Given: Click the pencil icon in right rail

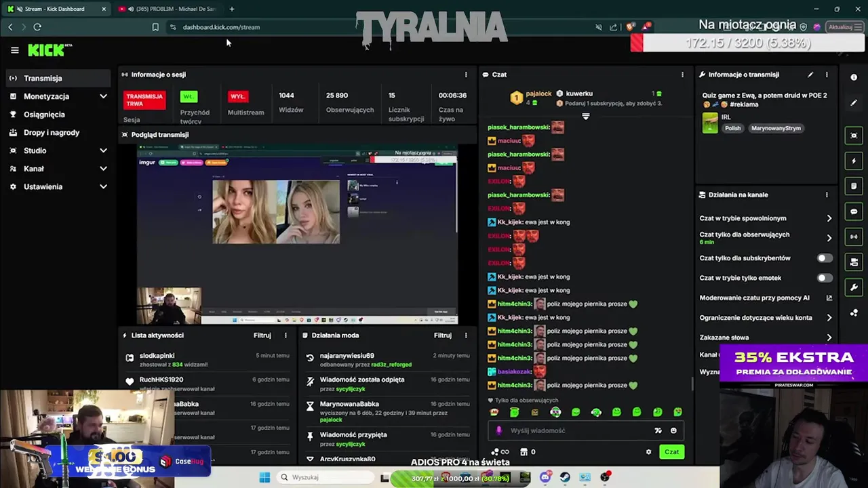Looking at the screenshot, I should click(x=854, y=102).
